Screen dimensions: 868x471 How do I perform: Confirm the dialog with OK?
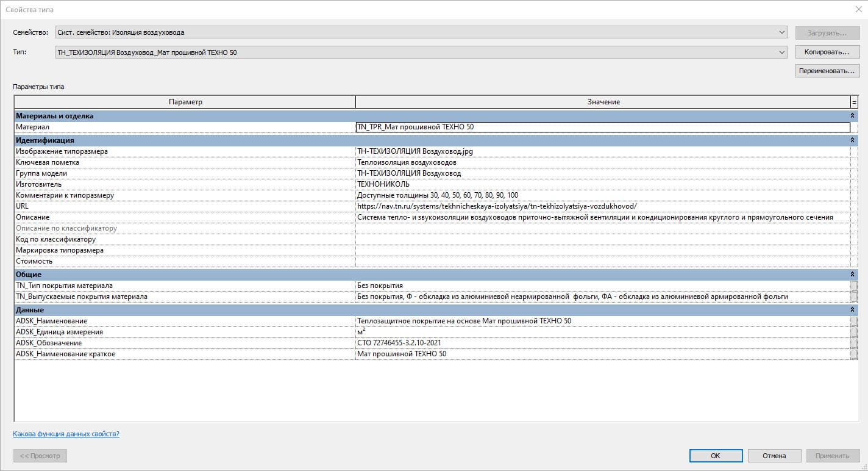tap(715, 456)
